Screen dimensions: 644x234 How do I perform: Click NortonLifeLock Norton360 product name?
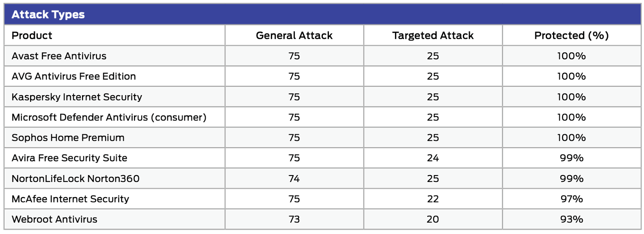76,178
